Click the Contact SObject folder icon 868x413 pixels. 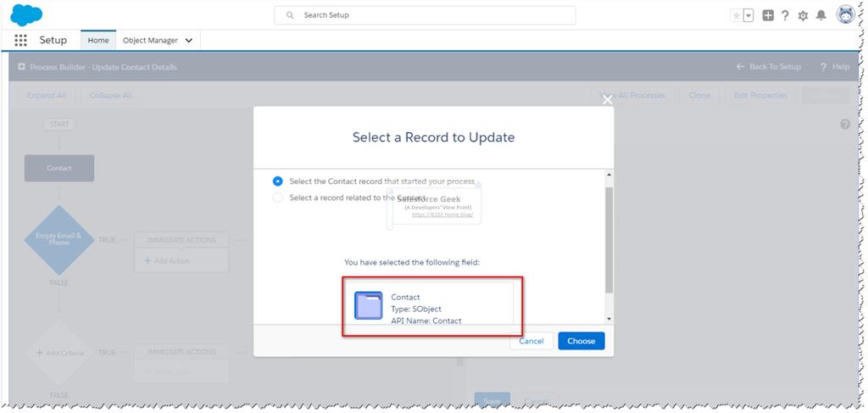click(x=368, y=305)
